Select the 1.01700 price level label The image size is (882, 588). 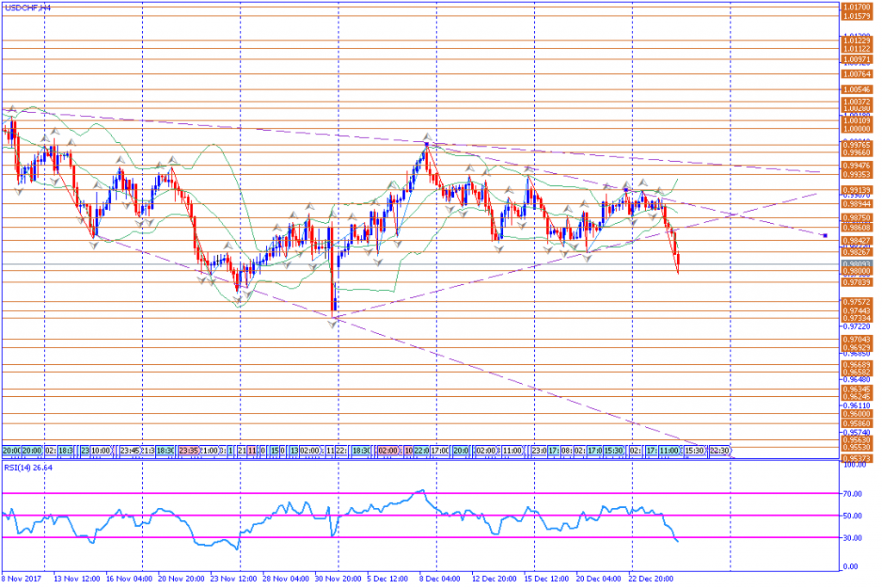coord(855,7)
